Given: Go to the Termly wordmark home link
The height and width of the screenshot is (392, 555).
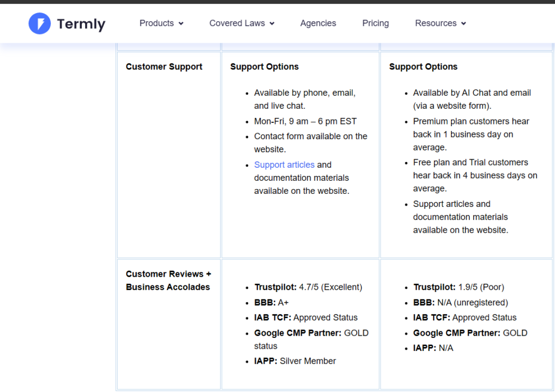Looking at the screenshot, I should [81, 24].
